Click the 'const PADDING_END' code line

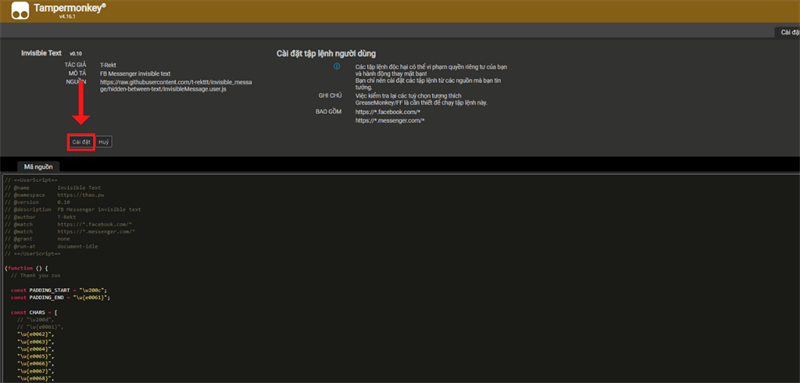(x=60, y=297)
